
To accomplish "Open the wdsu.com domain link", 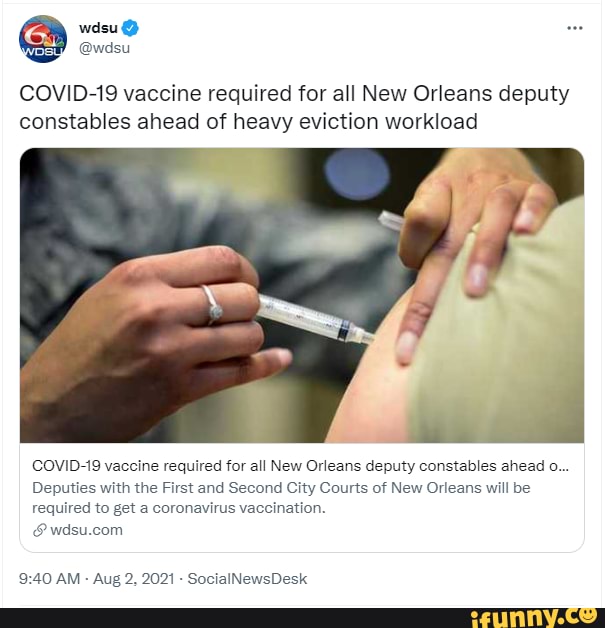I will pyautogui.click(x=86, y=530).
